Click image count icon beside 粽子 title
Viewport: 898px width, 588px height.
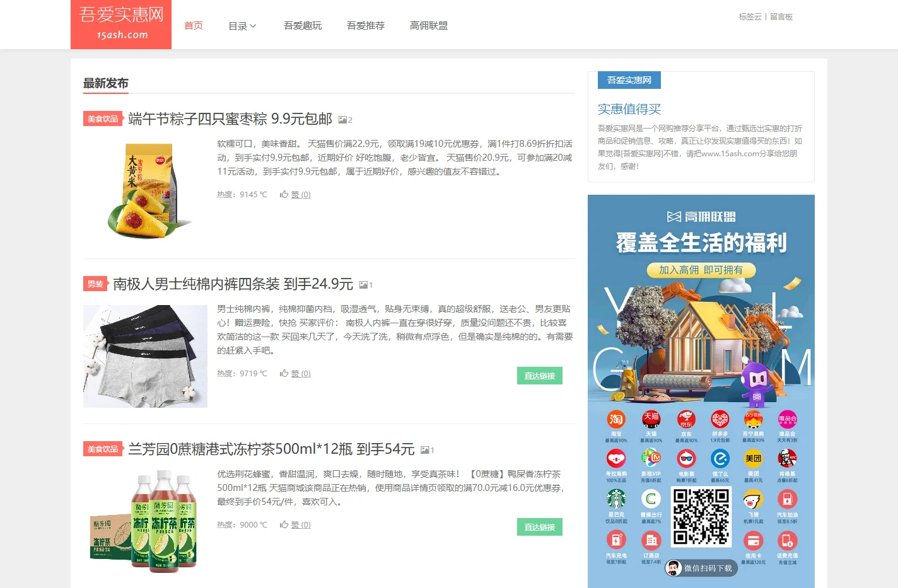tap(342, 120)
